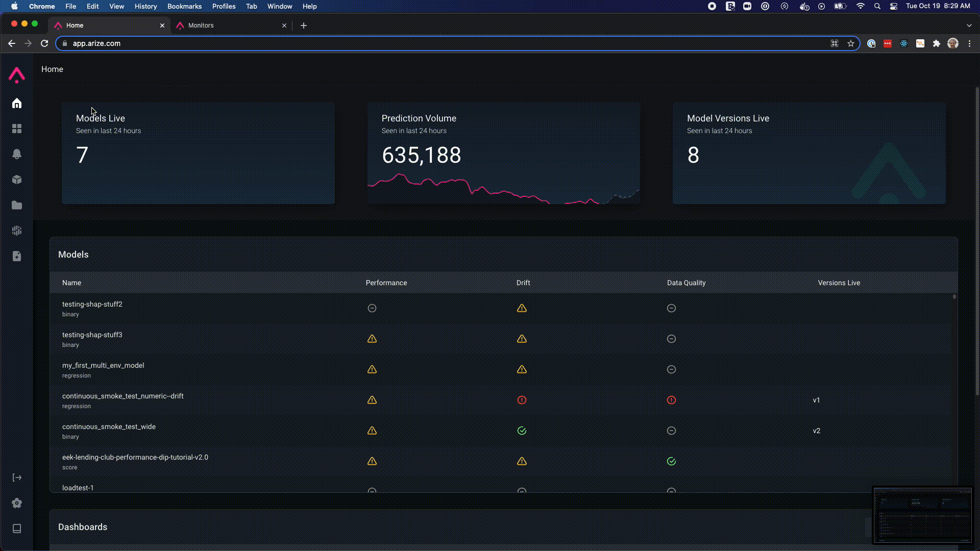Open the folder icon in sidebar
The height and width of the screenshot is (551, 980).
click(x=17, y=205)
